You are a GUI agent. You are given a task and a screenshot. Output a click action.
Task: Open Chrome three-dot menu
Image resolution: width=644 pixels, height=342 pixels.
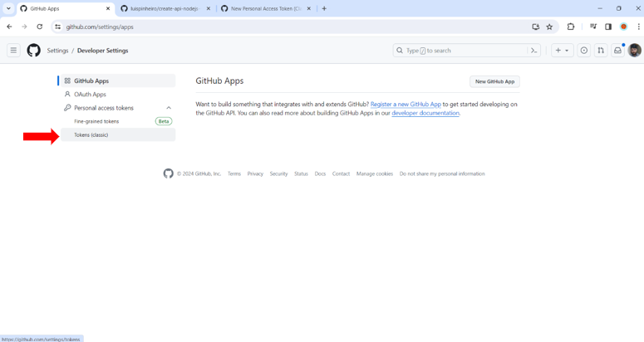[638, 27]
